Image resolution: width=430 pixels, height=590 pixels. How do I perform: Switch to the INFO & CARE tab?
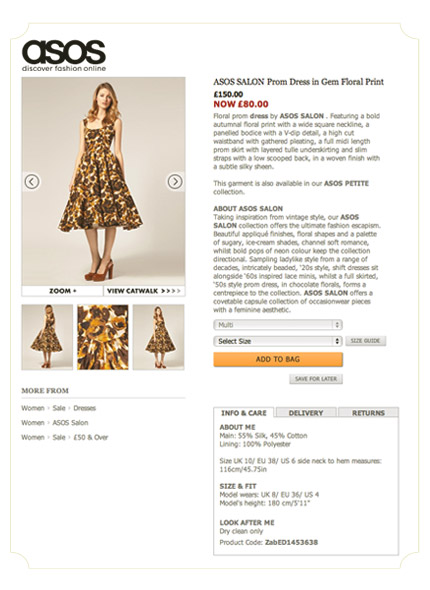point(244,413)
